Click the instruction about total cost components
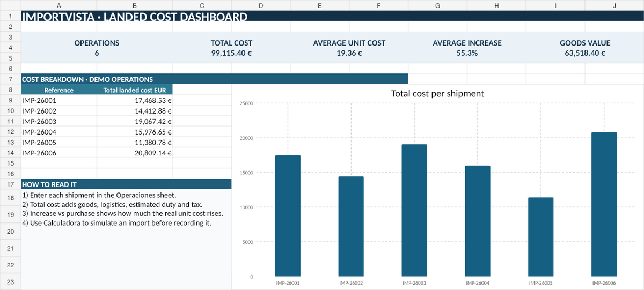Image resolution: width=644 pixels, height=290 pixels. point(113,204)
